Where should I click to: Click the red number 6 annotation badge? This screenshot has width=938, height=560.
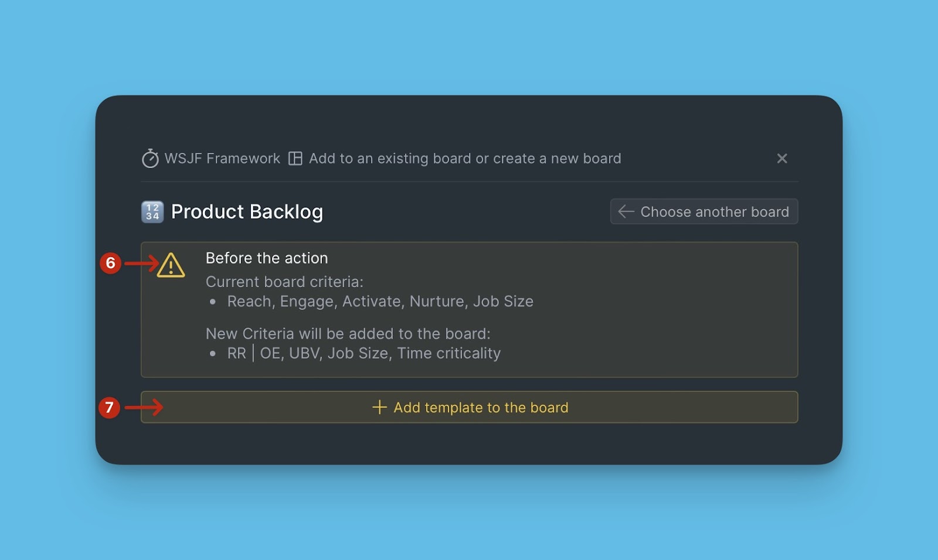(110, 263)
